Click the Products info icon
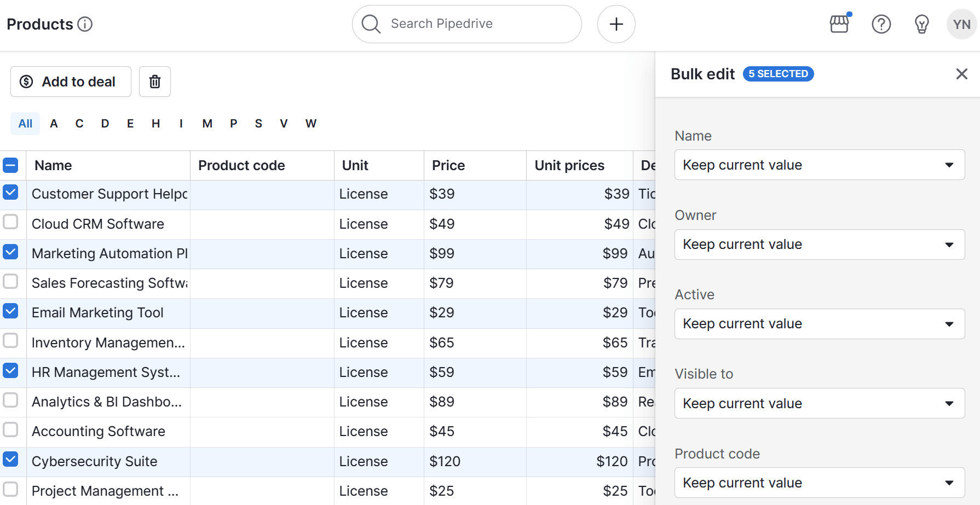The image size is (980, 505). 85,24
